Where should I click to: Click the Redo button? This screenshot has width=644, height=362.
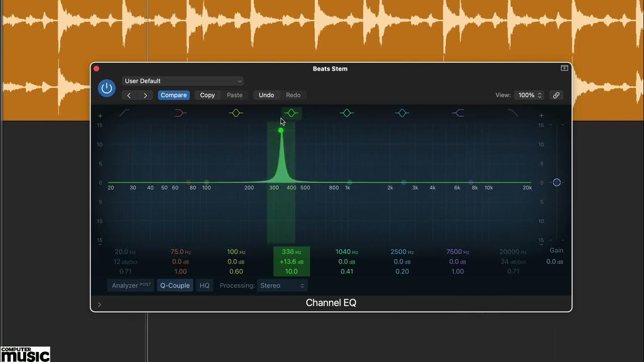293,95
